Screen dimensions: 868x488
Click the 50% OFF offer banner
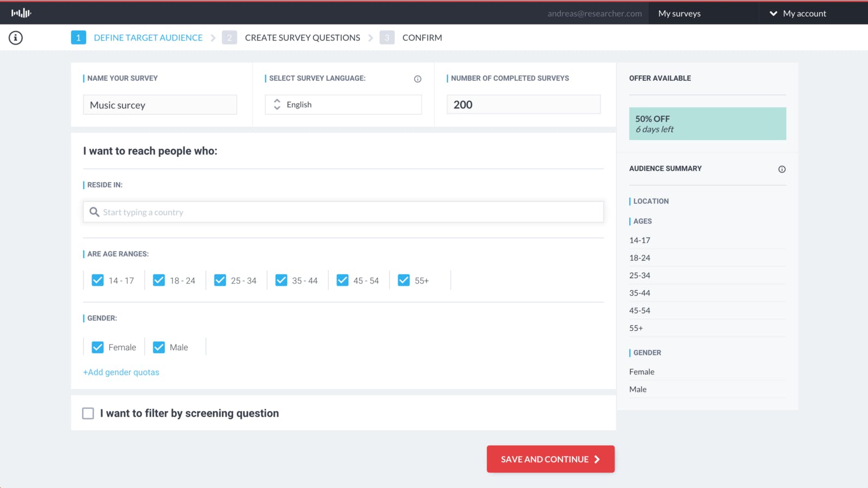[707, 124]
